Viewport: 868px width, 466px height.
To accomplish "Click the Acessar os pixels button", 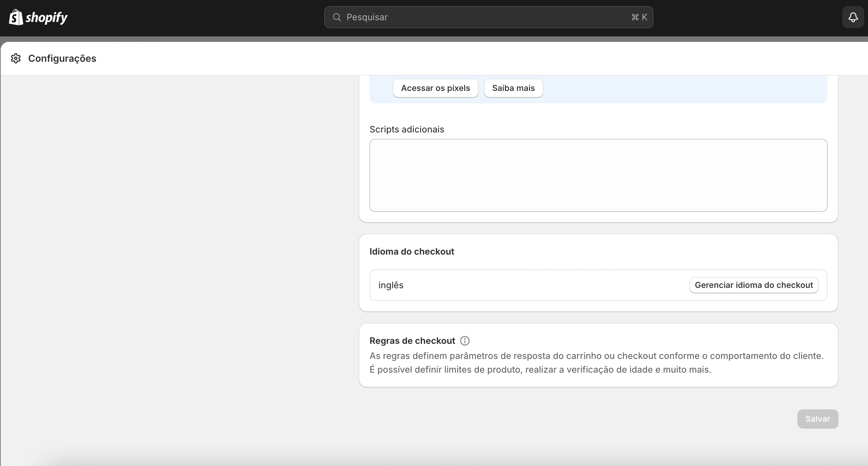I will pos(435,88).
